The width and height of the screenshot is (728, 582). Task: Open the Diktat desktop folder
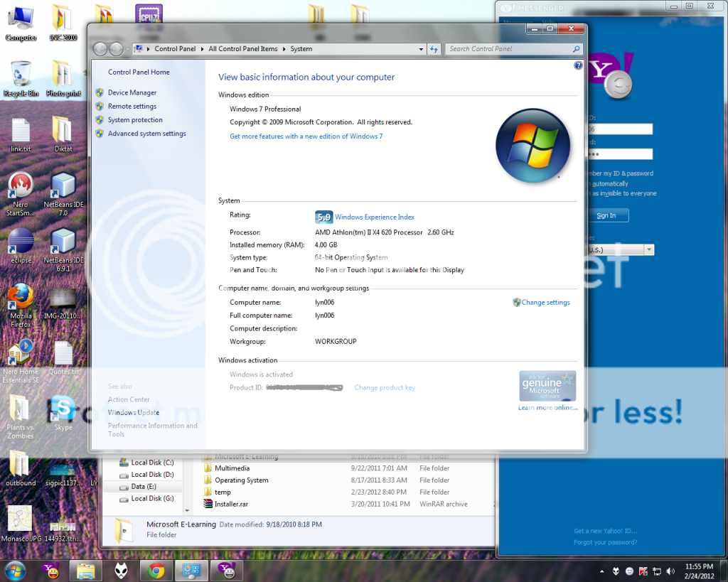click(x=63, y=134)
